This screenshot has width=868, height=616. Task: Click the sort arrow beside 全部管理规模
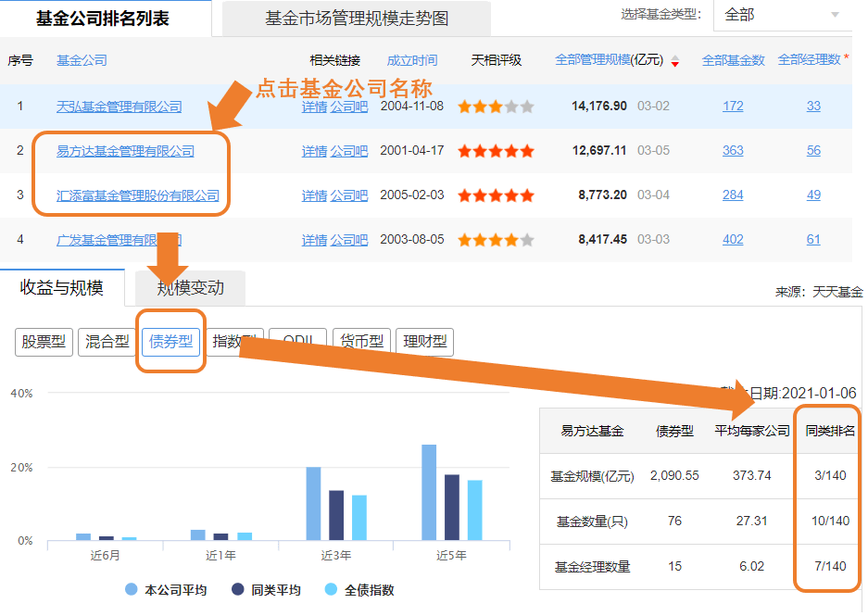pyautogui.click(x=674, y=61)
